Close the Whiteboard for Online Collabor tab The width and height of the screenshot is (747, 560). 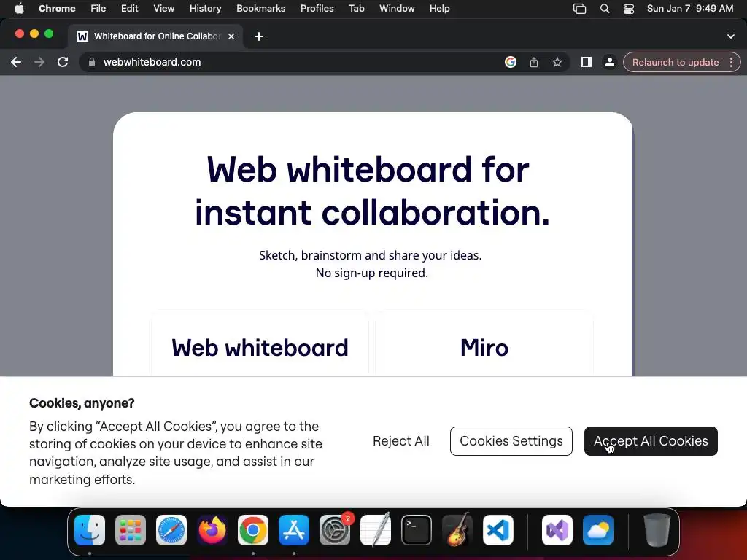tap(231, 36)
